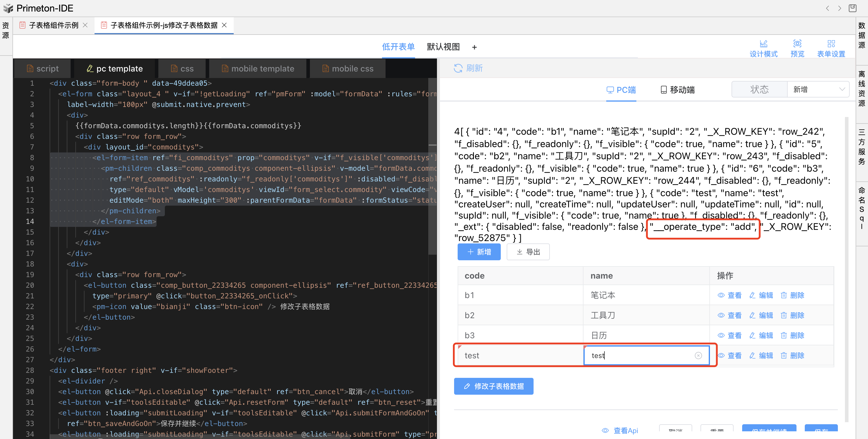
Task: Navigate forward with right chevron
Action: pyautogui.click(x=839, y=8)
